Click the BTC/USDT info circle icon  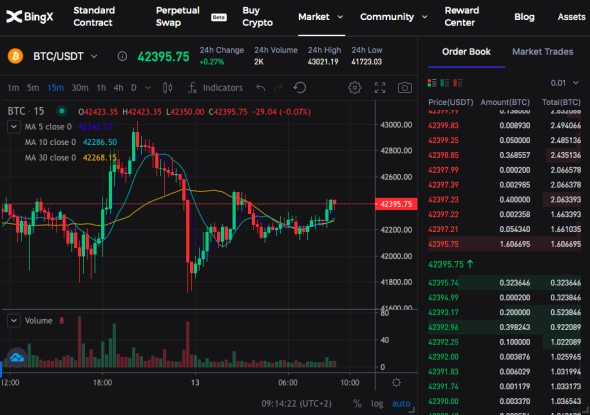(x=122, y=56)
